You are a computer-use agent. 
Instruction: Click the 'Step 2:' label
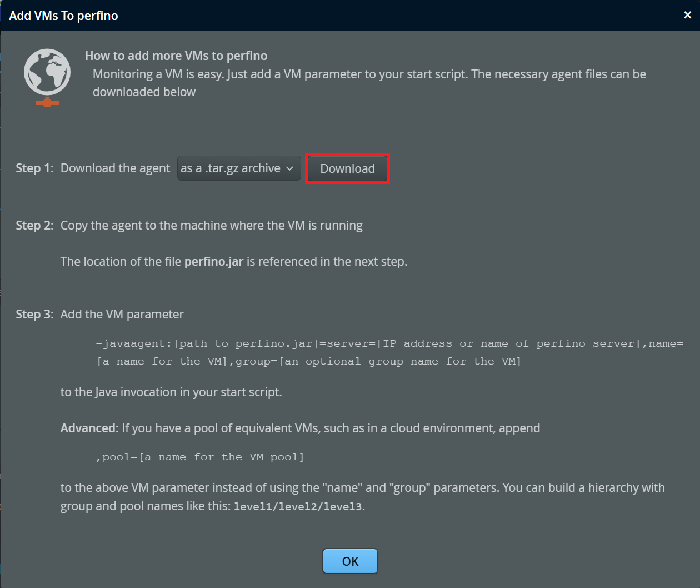click(34, 226)
